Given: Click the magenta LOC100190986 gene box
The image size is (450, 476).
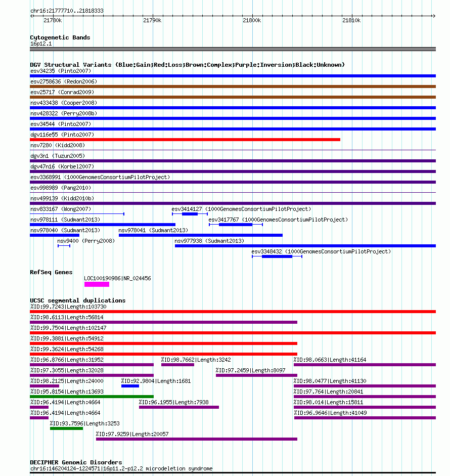Looking at the screenshot, I should click(x=97, y=284).
